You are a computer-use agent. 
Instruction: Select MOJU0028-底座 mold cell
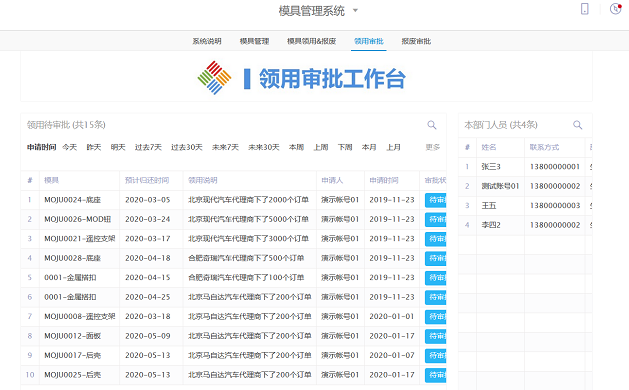point(73,258)
